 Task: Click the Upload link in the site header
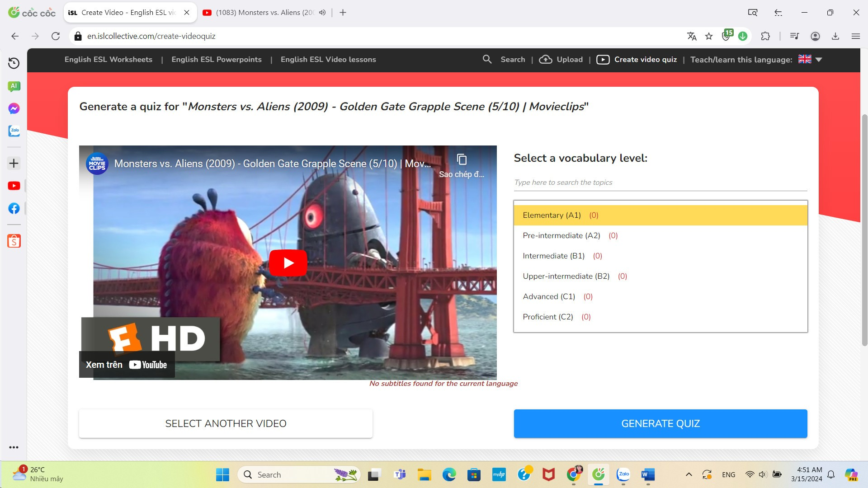point(570,60)
